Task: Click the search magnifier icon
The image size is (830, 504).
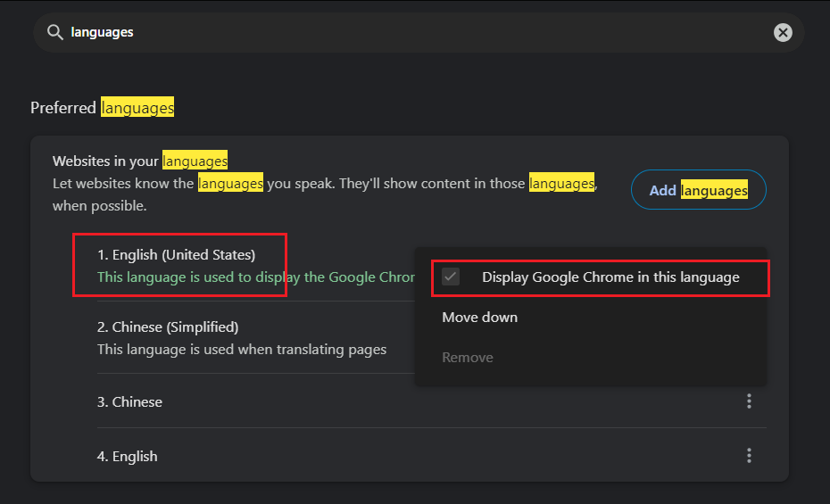Action: [55, 32]
